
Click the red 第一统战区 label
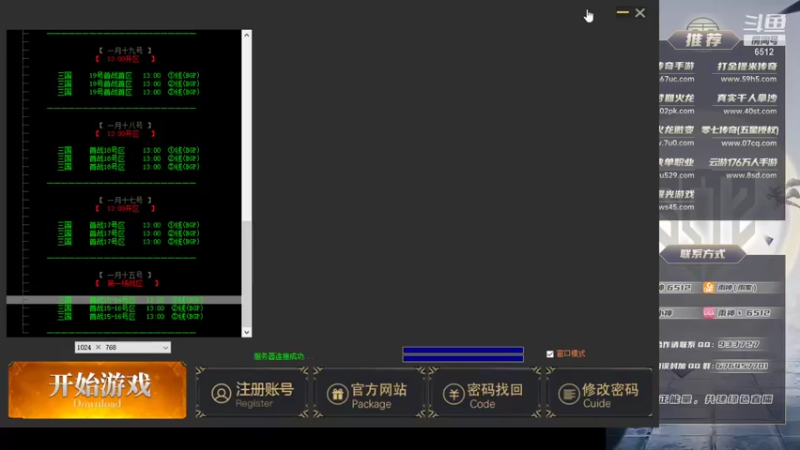(x=126, y=283)
